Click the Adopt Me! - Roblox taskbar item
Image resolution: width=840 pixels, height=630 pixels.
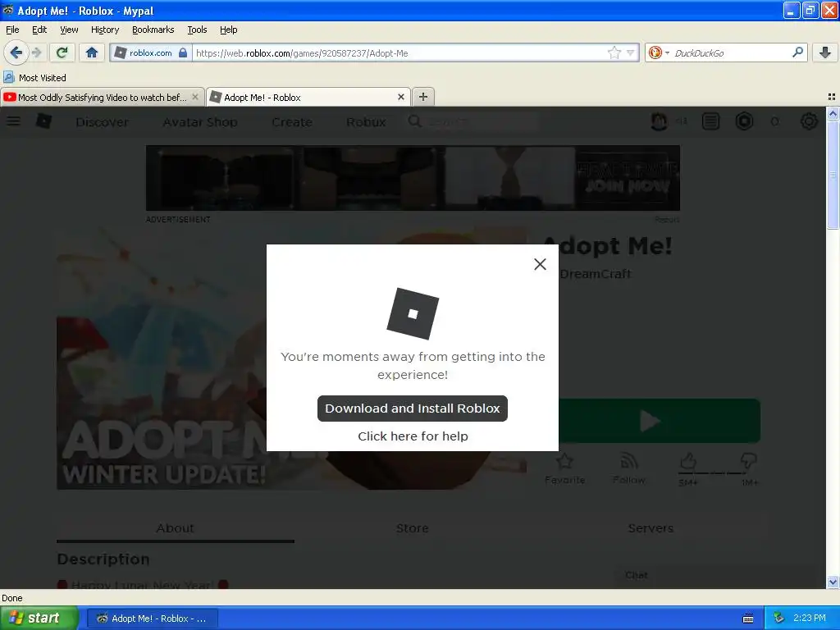[x=152, y=619]
